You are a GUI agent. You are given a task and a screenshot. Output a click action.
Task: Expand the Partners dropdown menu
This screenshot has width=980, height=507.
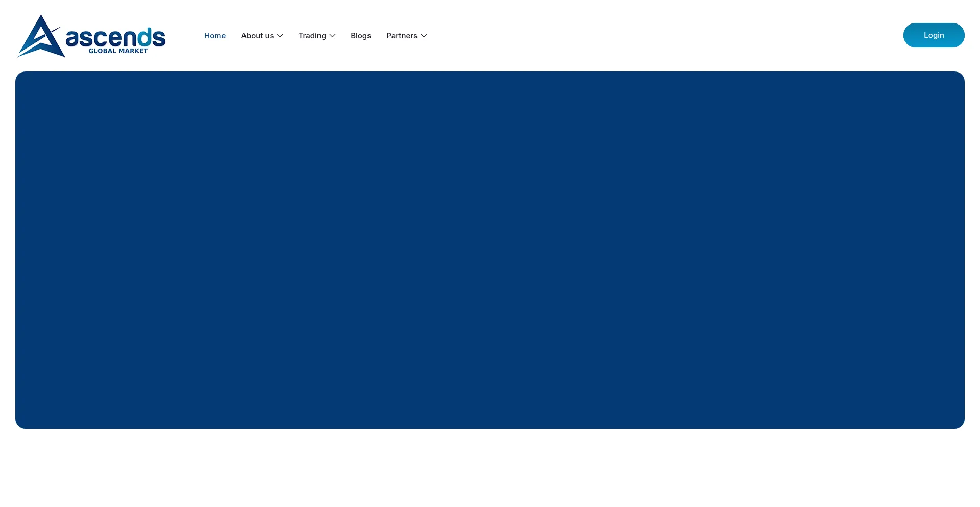[x=406, y=36]
